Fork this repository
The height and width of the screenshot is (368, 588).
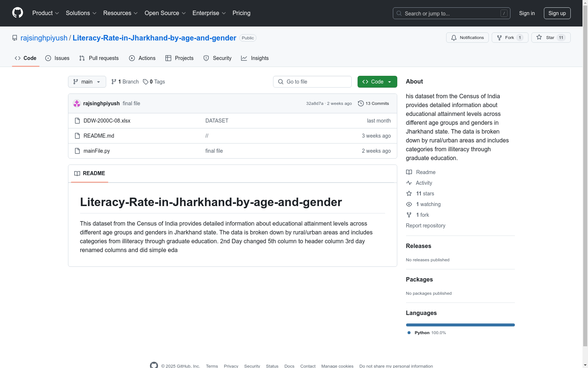(x=510, y=38)
